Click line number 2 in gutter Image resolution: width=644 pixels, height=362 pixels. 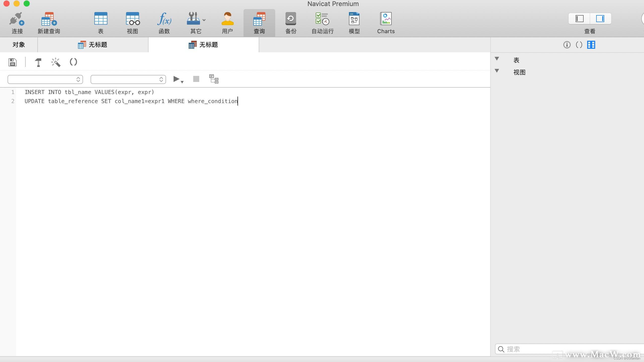(13, 101)
